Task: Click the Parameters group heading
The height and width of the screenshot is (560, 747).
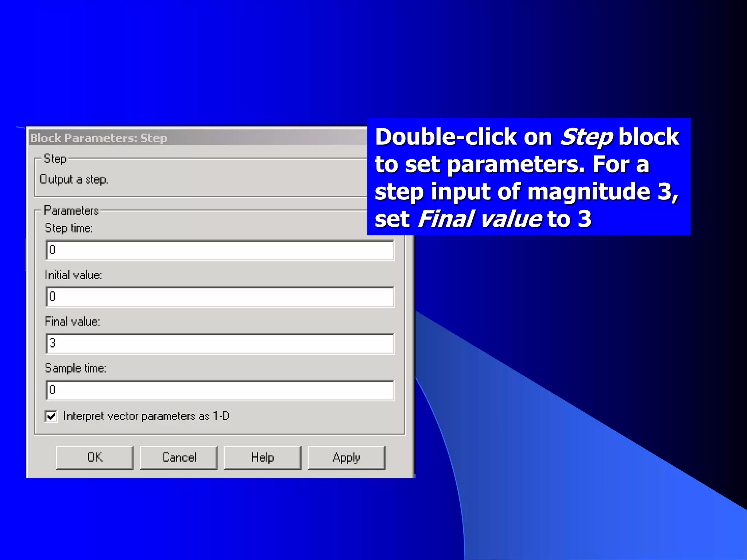Action: point(71,211)
